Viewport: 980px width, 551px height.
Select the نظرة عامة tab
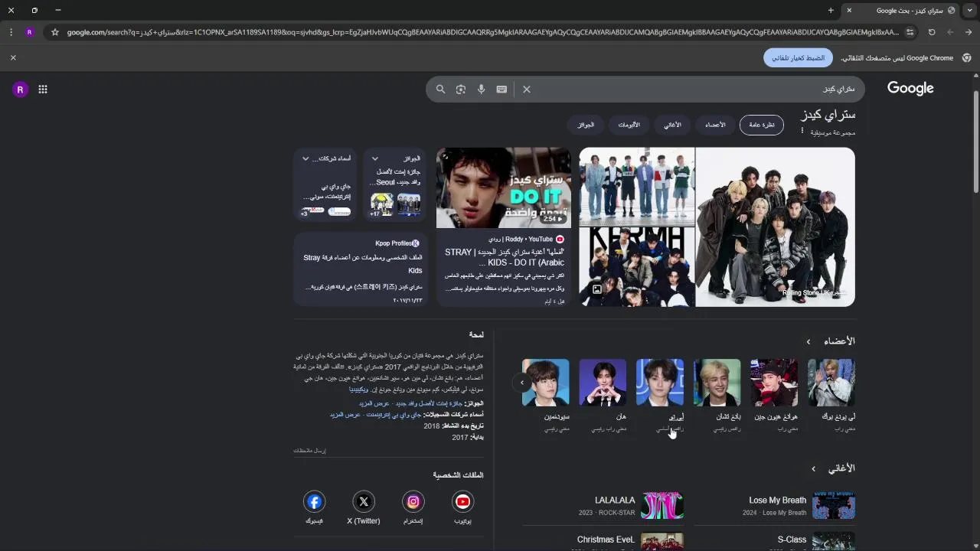point(762,125)
